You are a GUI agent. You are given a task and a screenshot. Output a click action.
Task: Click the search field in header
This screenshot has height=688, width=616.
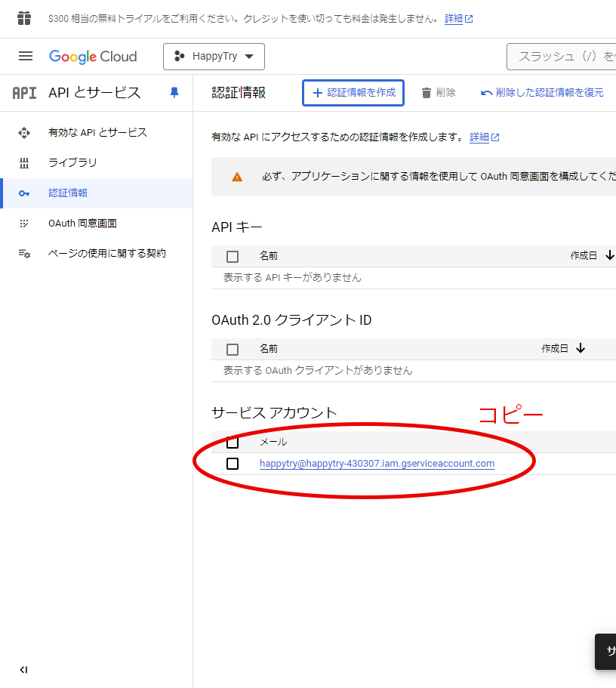click(562, 57)
